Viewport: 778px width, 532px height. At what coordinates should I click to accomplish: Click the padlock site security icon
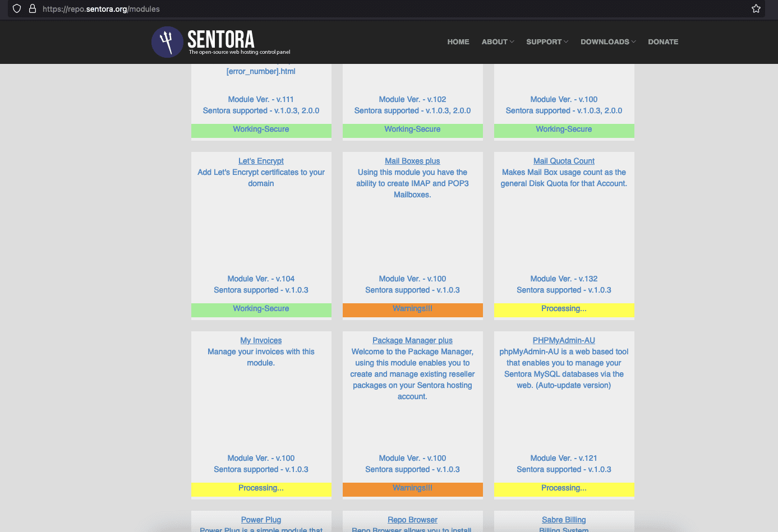[x=33, y=9]
